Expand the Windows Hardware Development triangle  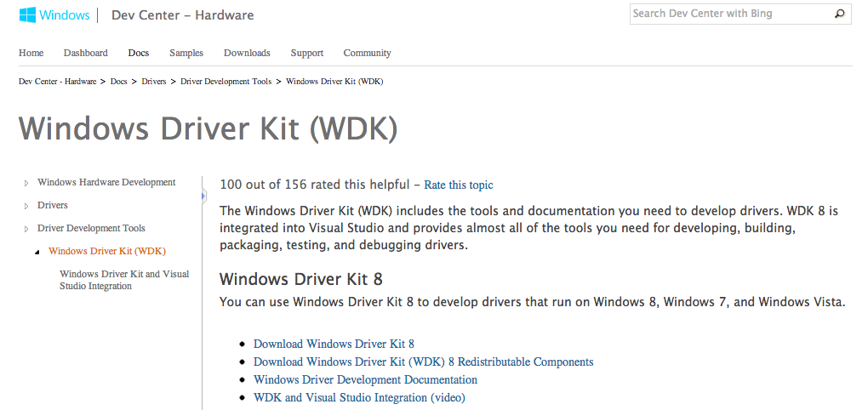pos(26,183)
